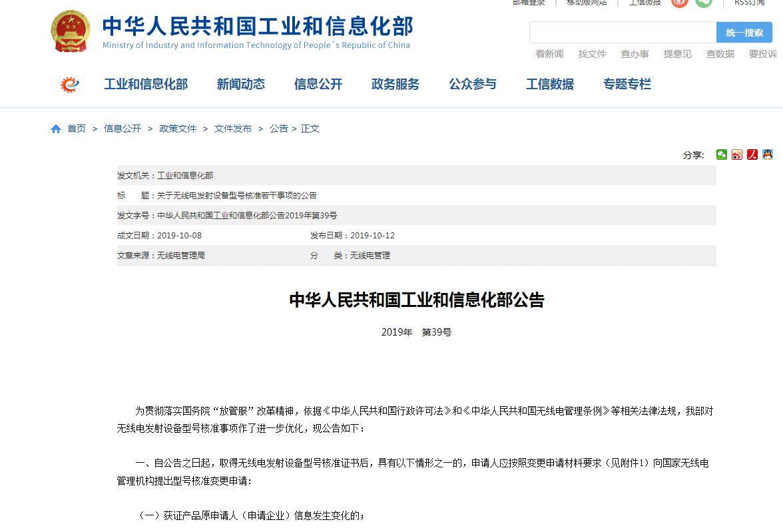Viewport: 783px width, 532px height.
Task: Go to the 工信数据 menu item
Action: (x=550, y=85)
